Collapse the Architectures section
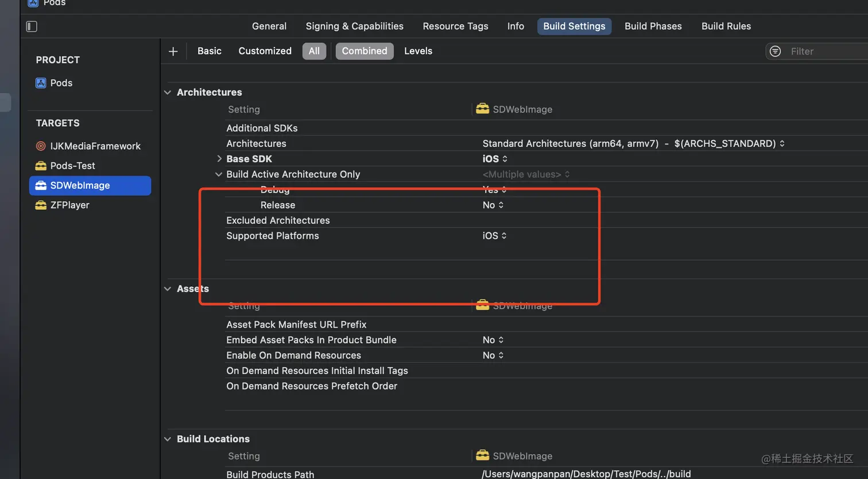Screen dimensions: 868x479 point(168,92)
